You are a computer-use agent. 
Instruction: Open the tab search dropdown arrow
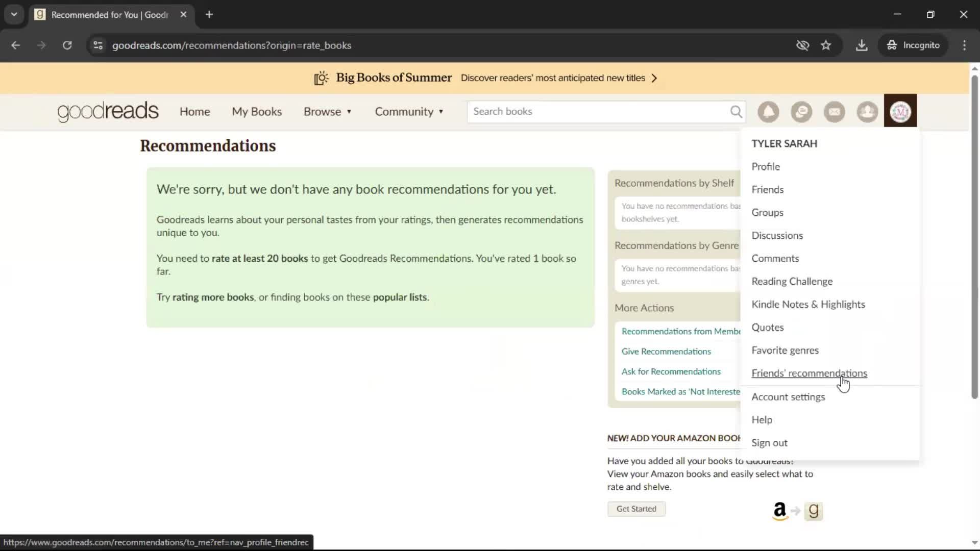[x=14, y=15]
